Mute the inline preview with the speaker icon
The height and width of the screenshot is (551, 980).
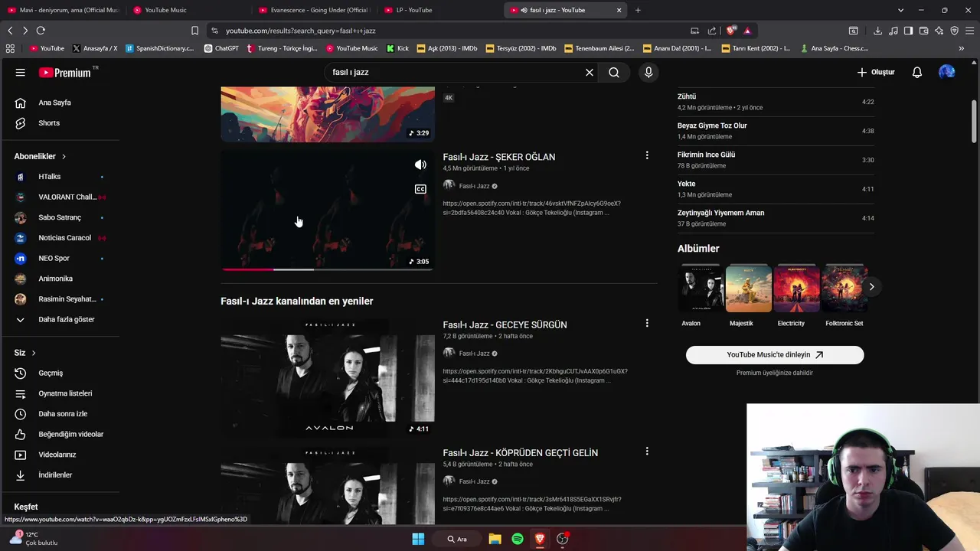point(420,165)
